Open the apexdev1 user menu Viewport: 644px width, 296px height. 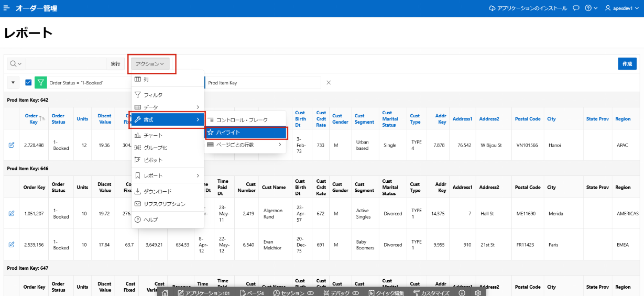[x=623, y=8]
